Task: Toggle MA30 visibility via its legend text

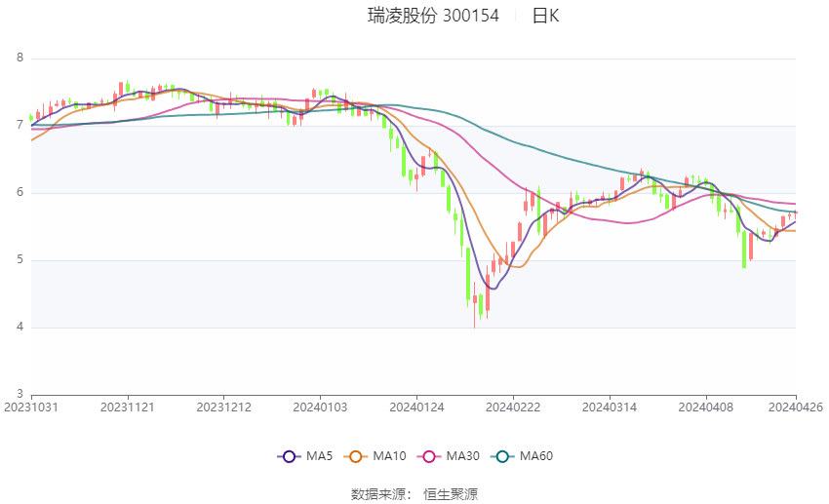Action: 463,456
